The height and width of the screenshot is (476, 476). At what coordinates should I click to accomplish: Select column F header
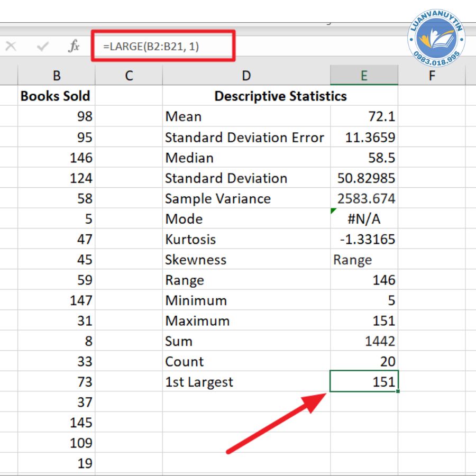(x=432, y=76)
